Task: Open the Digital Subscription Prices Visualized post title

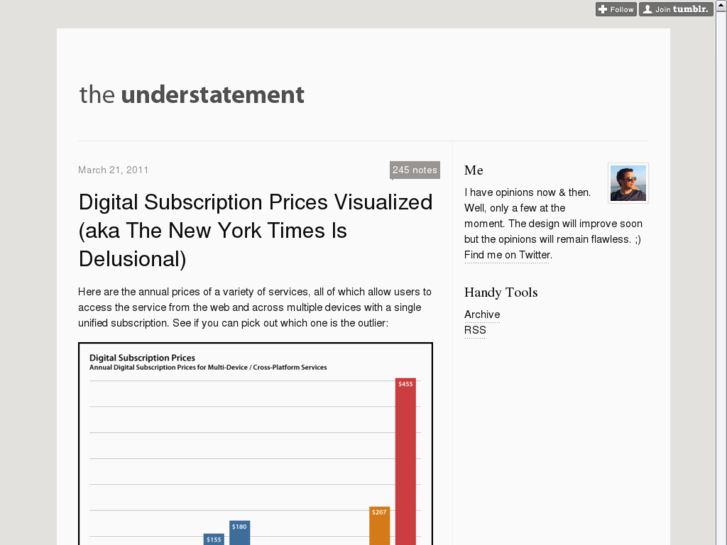Action: click(255, 230)
